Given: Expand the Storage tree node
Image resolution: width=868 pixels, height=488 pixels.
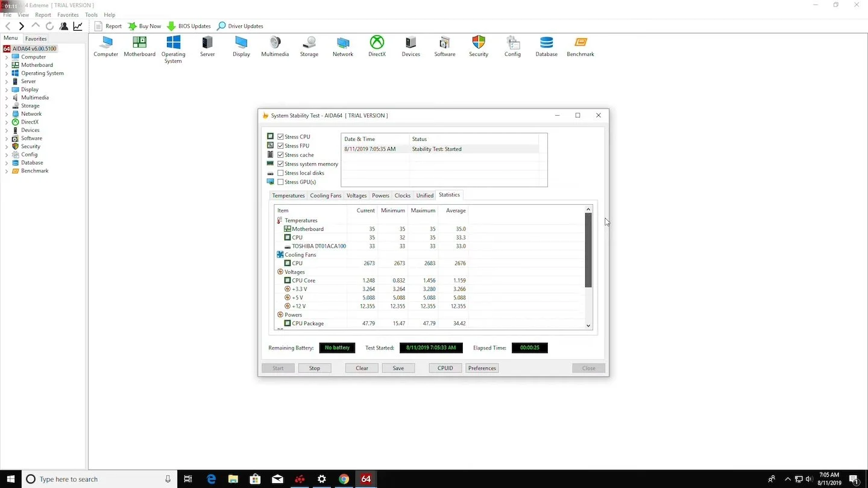Looking at the screenshot, I should 7,106.
